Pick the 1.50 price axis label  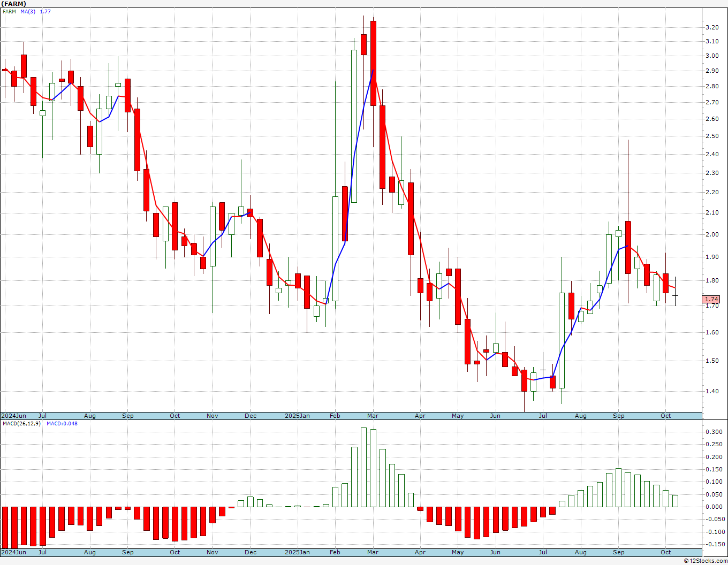[x=712, y=361]
